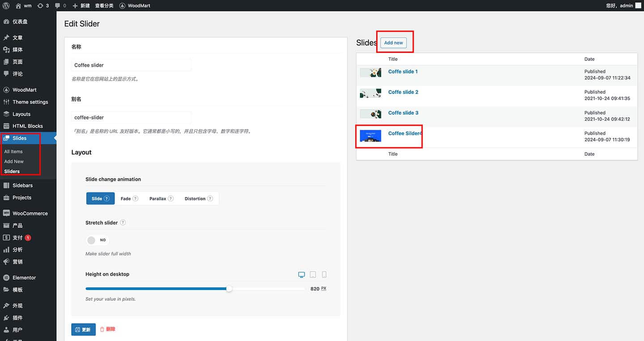Open the Coffe slide 3 link

[x=403, y=113]
